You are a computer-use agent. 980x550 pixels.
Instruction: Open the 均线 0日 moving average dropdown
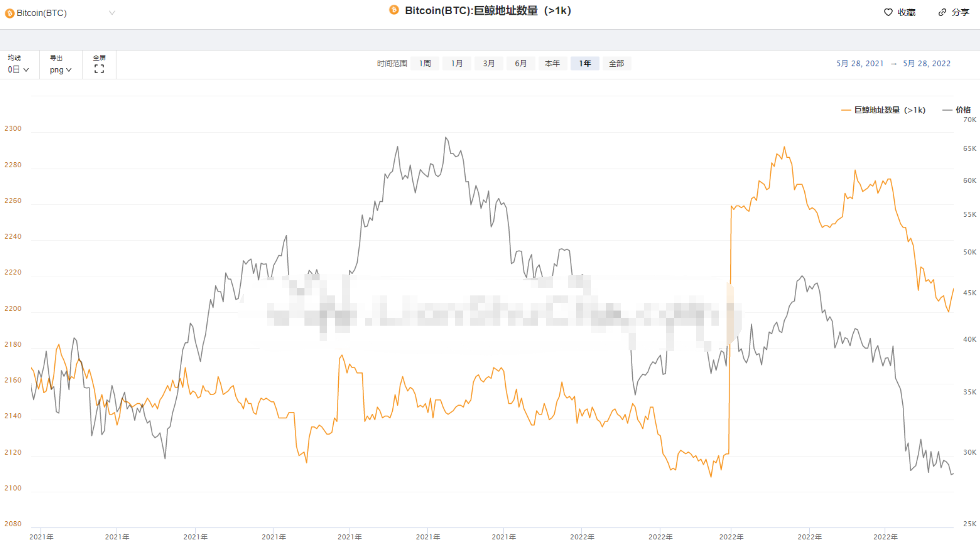tap(18, 70)
